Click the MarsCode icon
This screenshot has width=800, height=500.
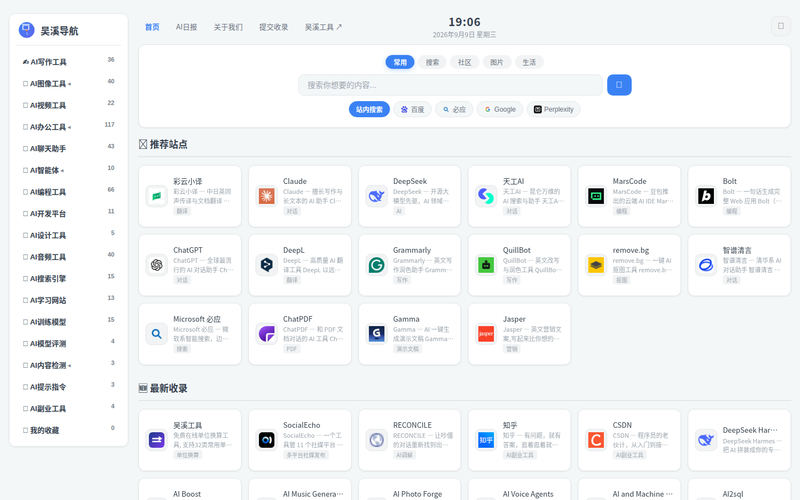tap(596, 196)
